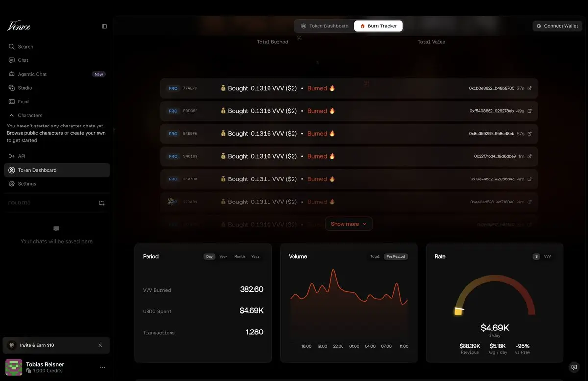The height and width of the screenshot is (381, 588).
Task: Open external link for transaction 0xcb0e3822
Action: pyautogui.click(x=529, y=88)
